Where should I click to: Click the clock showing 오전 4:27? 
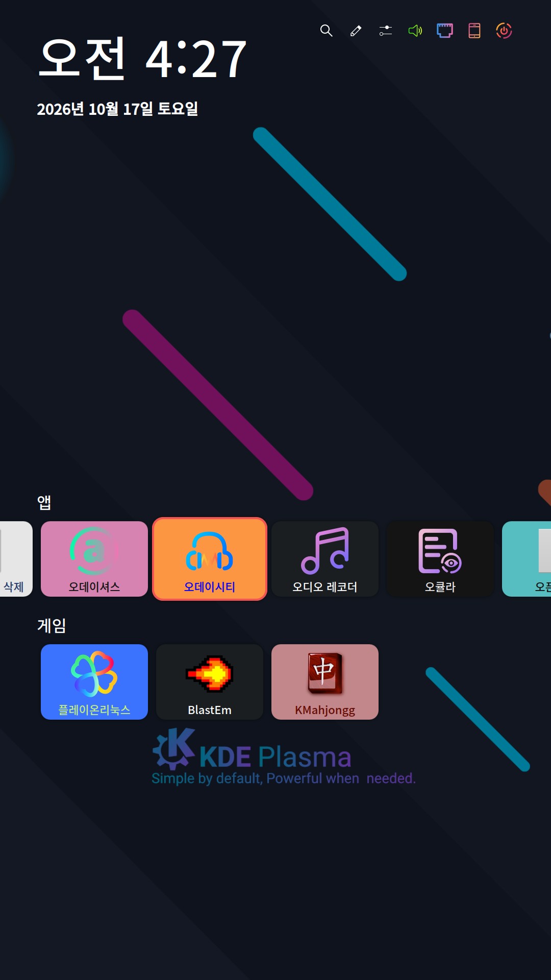pos(143,59)
